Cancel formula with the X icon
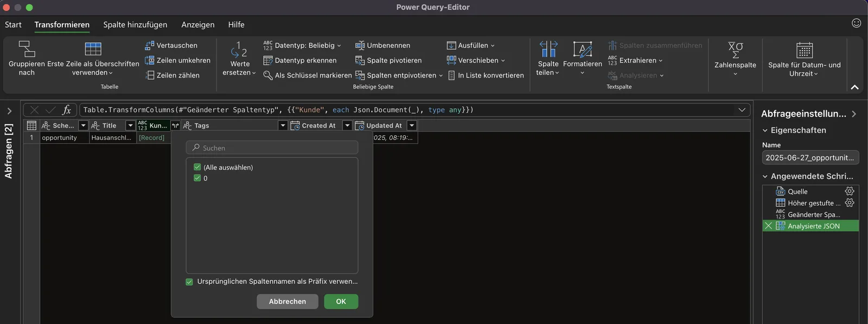 tap(34, 110)
